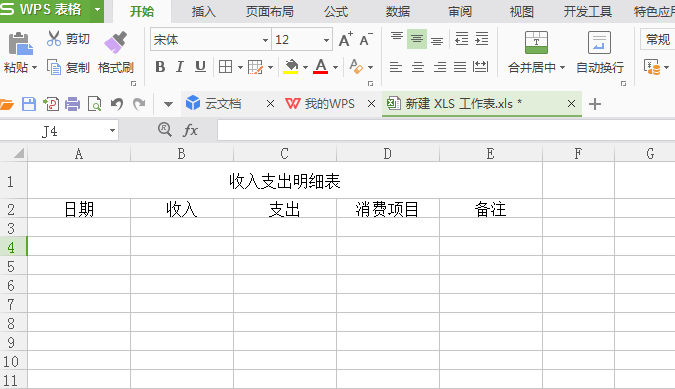
Task: Center text horizontally
Action: (x=418, y=67)
